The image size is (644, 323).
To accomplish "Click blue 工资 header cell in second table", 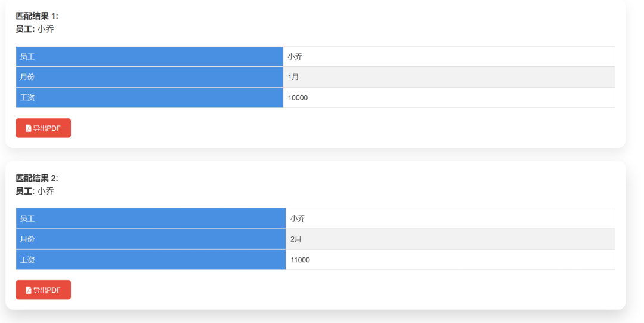I will pyautogui.click(x=150, y=260).
